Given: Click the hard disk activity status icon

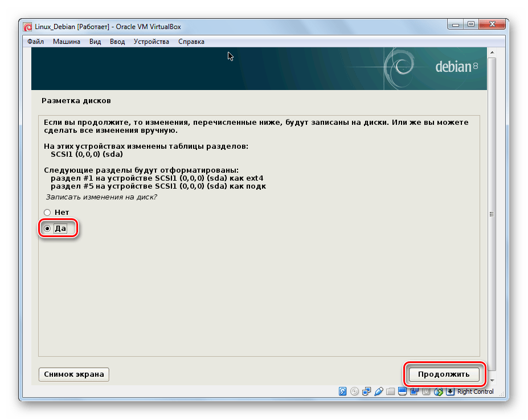Looking at the screenshot, I should coord(342,392).
